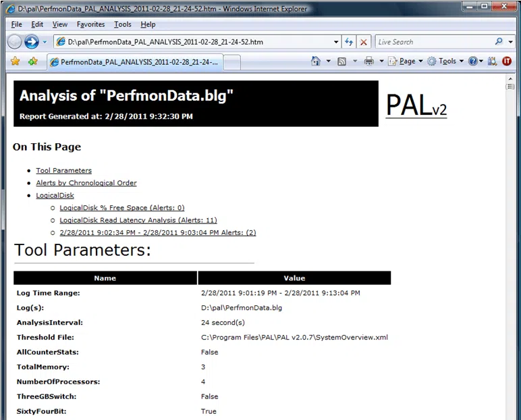Open LogicalDisk % Free Space (Alerts: 0) link

pyautogui.click(x=122, y=208)
